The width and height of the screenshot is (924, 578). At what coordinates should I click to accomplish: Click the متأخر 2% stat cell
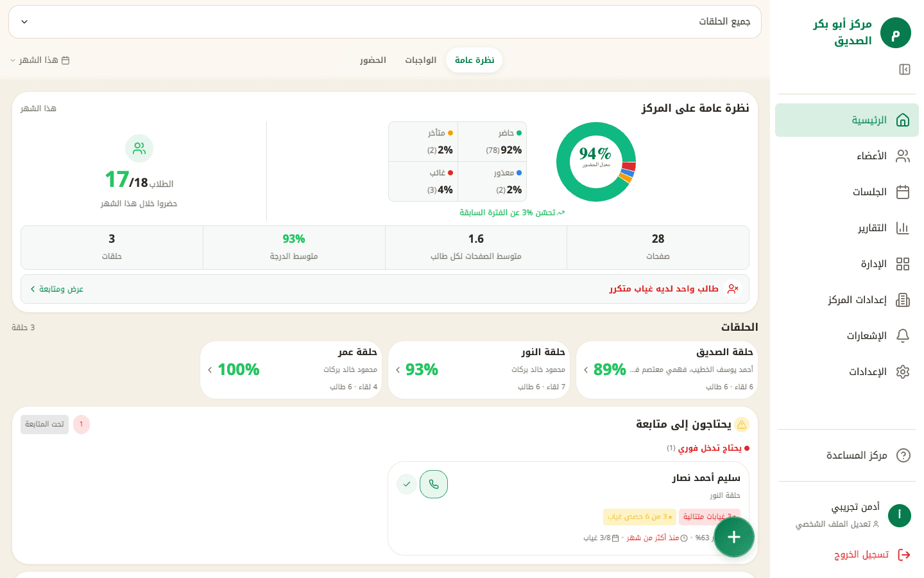click(x=424, y=142)
